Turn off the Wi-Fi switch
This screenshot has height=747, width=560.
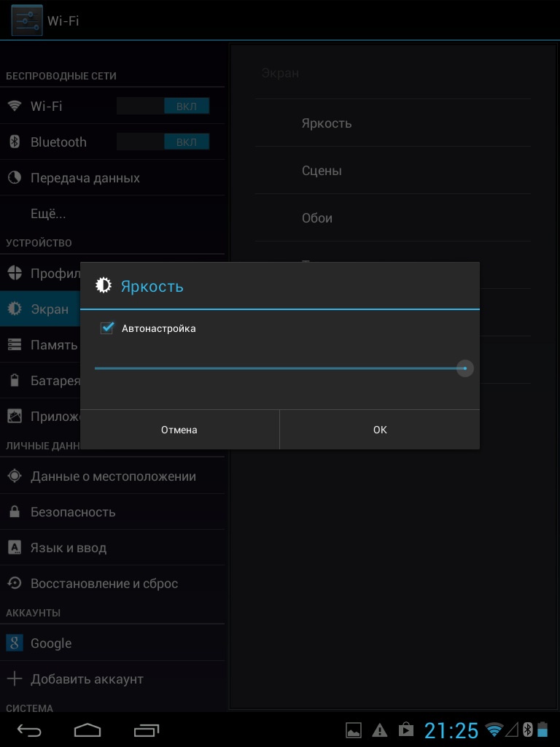(x=163, y=106)
